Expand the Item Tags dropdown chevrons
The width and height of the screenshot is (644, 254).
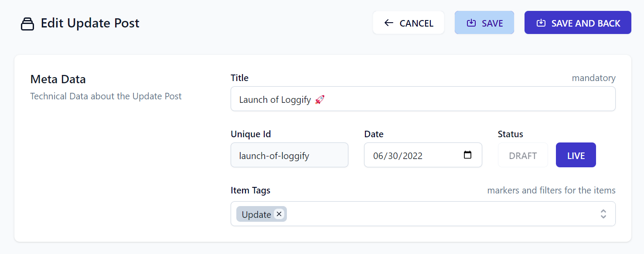pos(603,214)
